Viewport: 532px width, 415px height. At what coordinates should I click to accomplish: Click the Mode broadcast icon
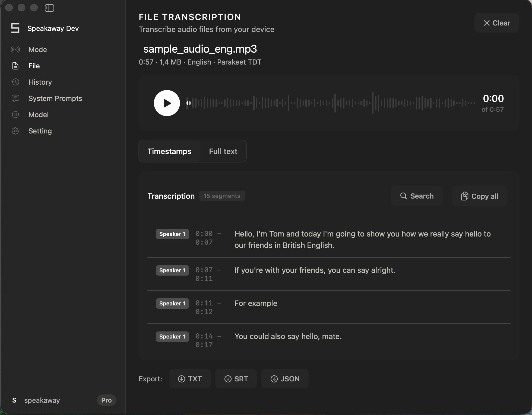pos(15,50)
